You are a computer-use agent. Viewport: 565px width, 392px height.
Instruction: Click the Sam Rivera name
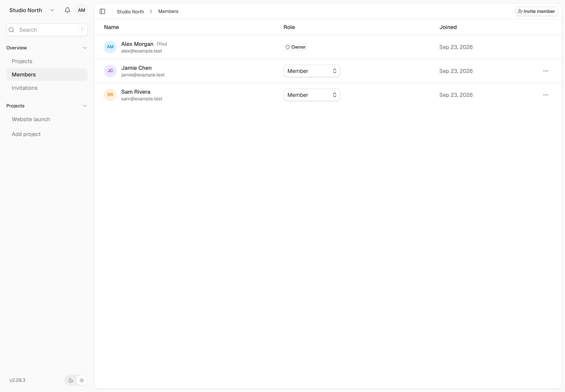(136, 92)
